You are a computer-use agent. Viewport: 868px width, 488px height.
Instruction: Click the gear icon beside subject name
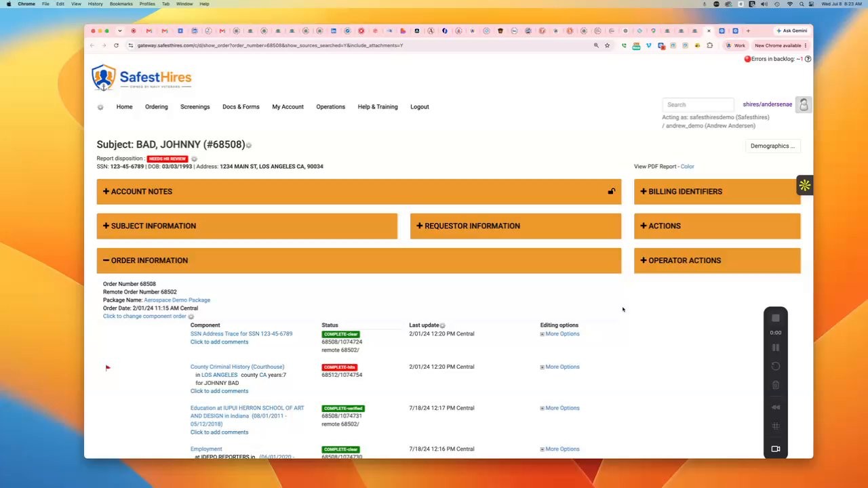249,146
